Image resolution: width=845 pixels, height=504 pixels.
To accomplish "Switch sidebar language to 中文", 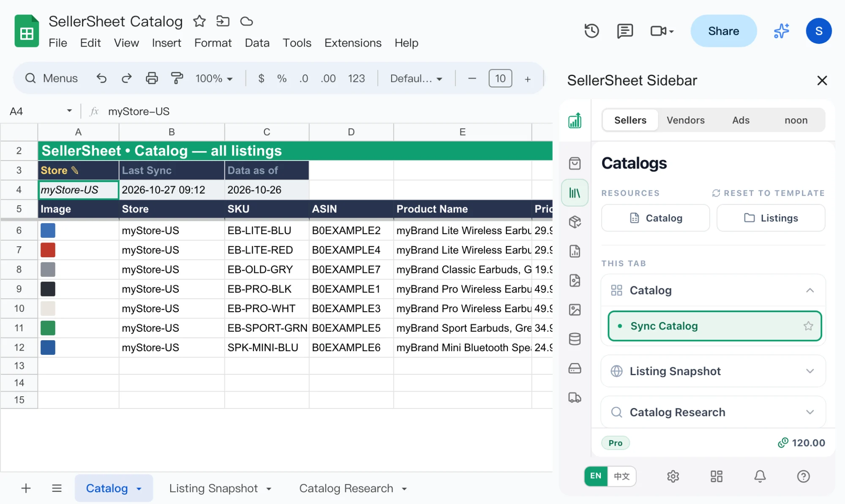I will coord(621,476).
